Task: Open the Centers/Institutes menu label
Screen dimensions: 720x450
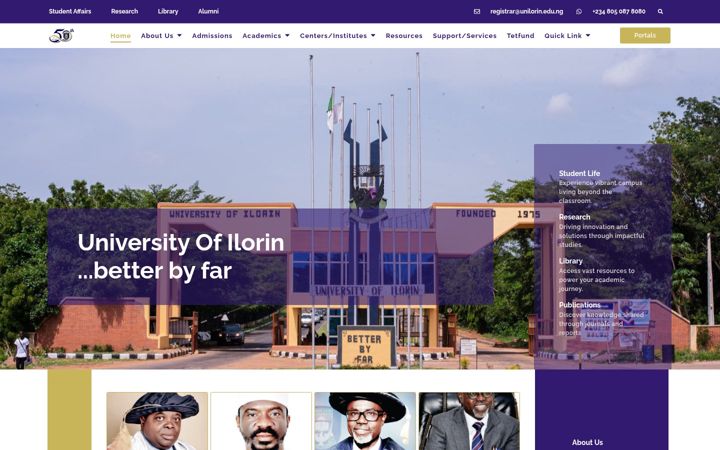Action: pyautogui.click(x=333, y=35)
